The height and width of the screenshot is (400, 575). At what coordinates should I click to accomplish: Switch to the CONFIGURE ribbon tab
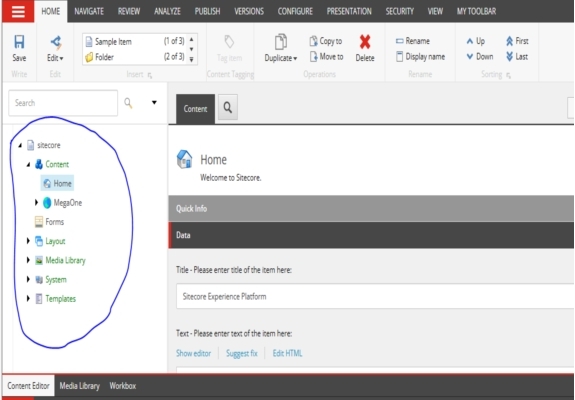295,11
